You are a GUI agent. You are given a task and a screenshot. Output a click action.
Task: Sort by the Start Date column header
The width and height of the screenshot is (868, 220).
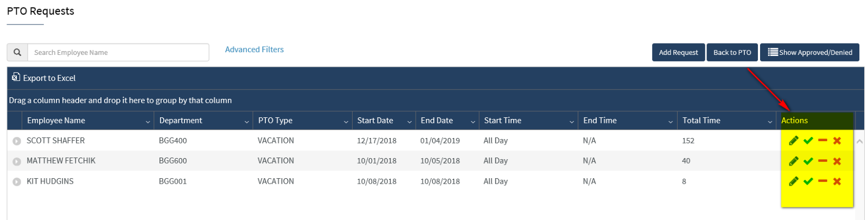coord(375,121)
